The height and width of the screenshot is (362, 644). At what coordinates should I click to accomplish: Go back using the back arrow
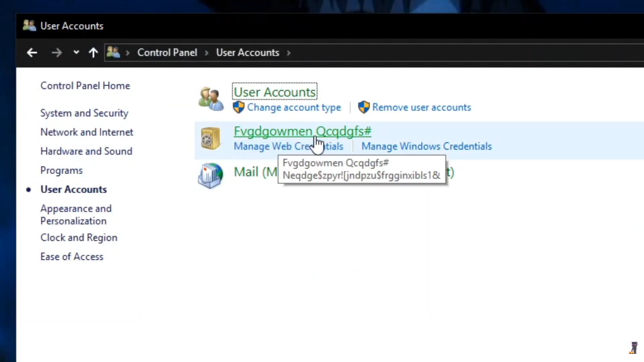pos(32,53)
